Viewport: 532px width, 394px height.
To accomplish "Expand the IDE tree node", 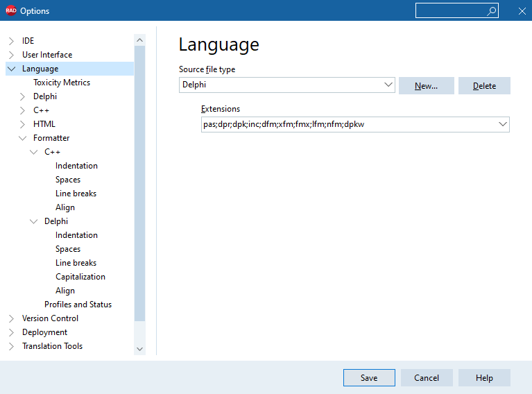I will 11,41.
